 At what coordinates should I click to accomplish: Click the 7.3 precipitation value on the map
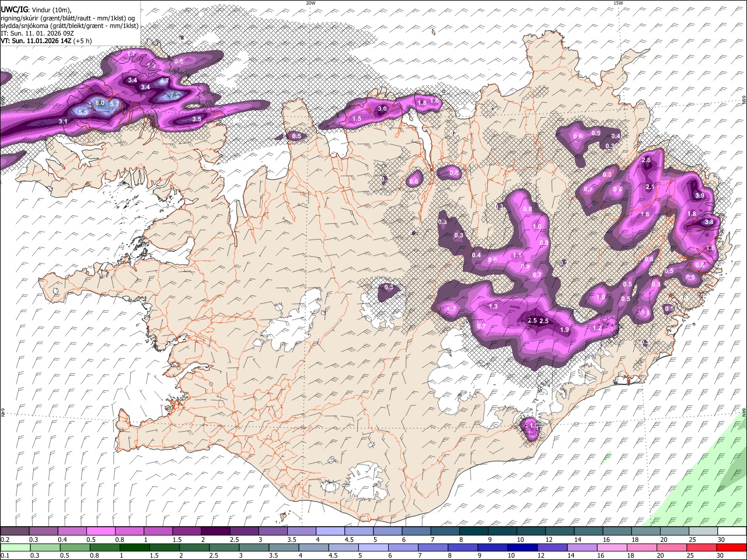174,95
